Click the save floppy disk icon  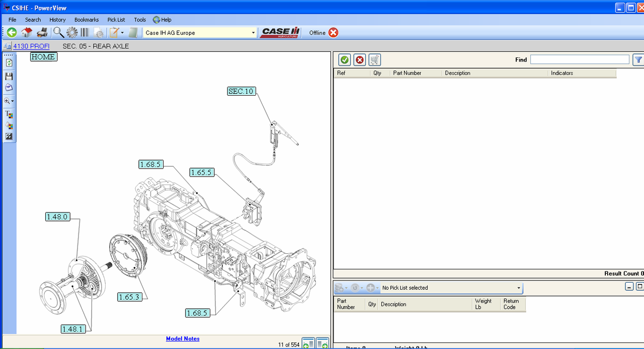(x=9, y=76)
